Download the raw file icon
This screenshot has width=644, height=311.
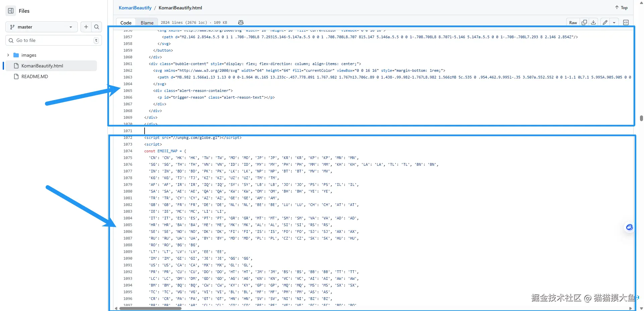593,22
